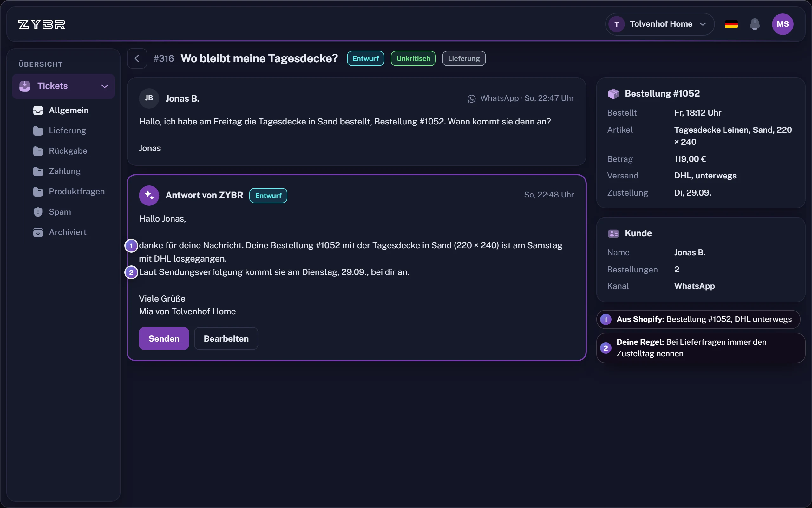Open the Allgemein tickets folder
812x508 pixels.
point(69,110)
